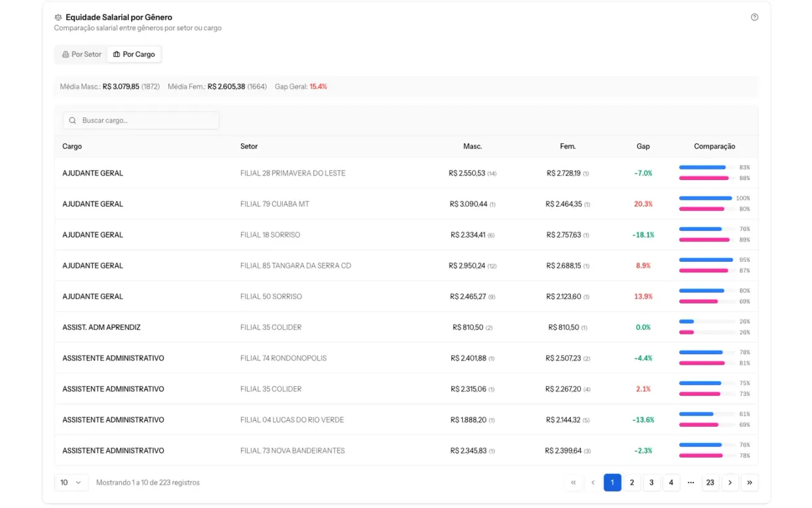Click the Setor column header
The image size is (812, 508).
tap(249, 147)
